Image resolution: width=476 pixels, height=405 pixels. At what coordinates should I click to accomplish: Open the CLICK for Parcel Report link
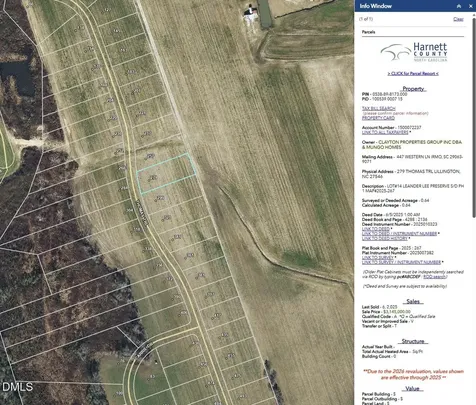pyautogui.click(x=413, y=73)
